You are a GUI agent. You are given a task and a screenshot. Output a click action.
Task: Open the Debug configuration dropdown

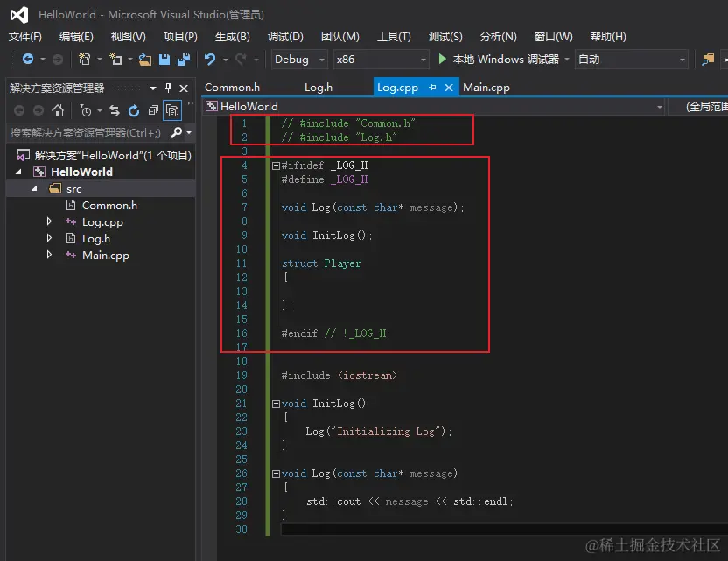coord(299,60)
